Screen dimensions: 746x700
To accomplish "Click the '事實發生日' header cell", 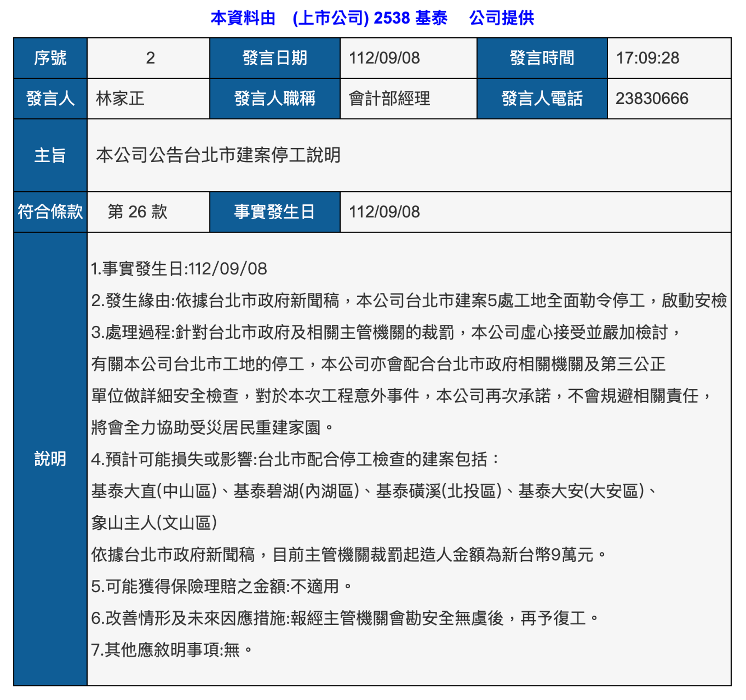I will pos(275,212).
